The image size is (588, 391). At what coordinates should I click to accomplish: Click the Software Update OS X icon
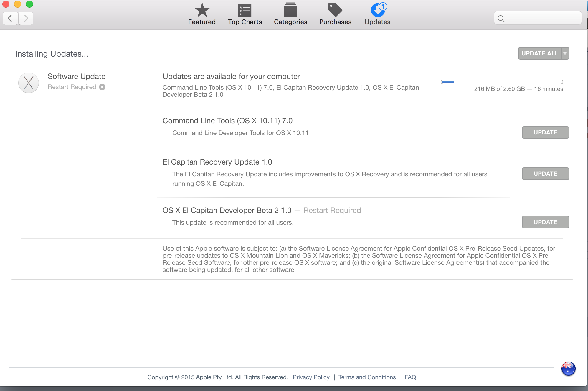click(x=29, y=83)
